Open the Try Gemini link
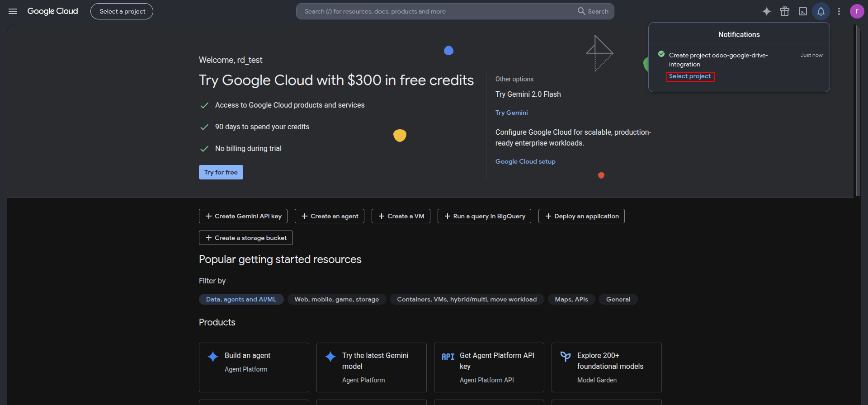 coord(512,113)
